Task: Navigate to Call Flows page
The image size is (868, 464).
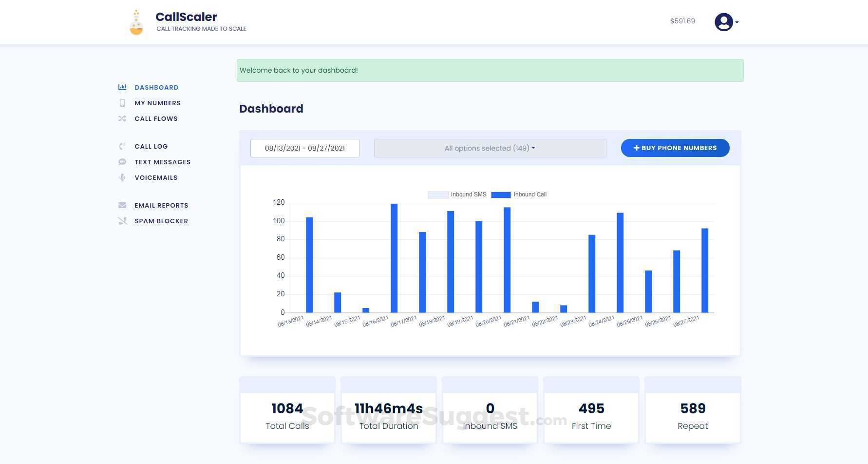Action: coord(156,118)
